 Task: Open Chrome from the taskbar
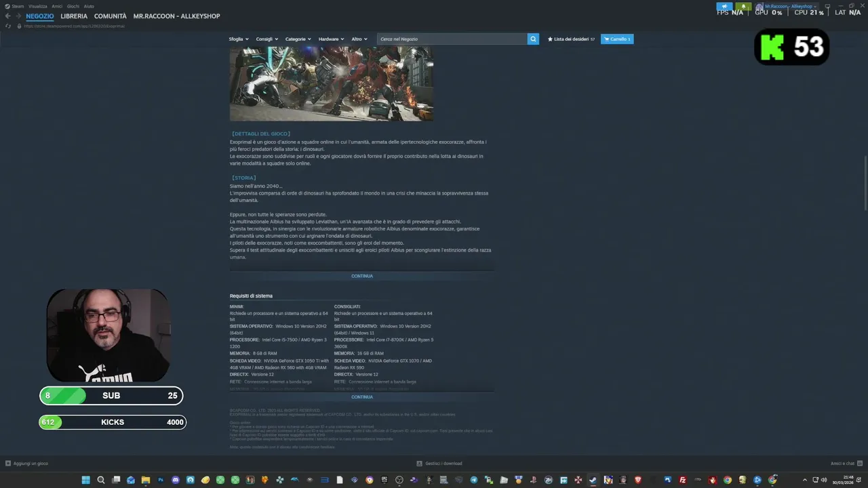[727, 480]
